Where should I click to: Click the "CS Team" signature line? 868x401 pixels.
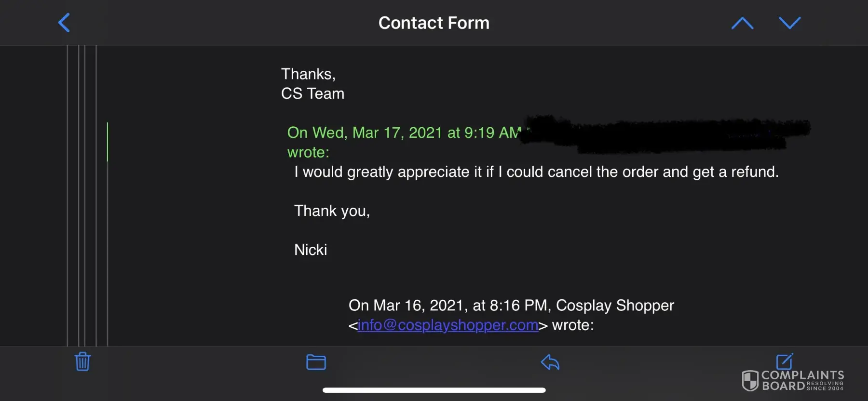pos(312,94)
